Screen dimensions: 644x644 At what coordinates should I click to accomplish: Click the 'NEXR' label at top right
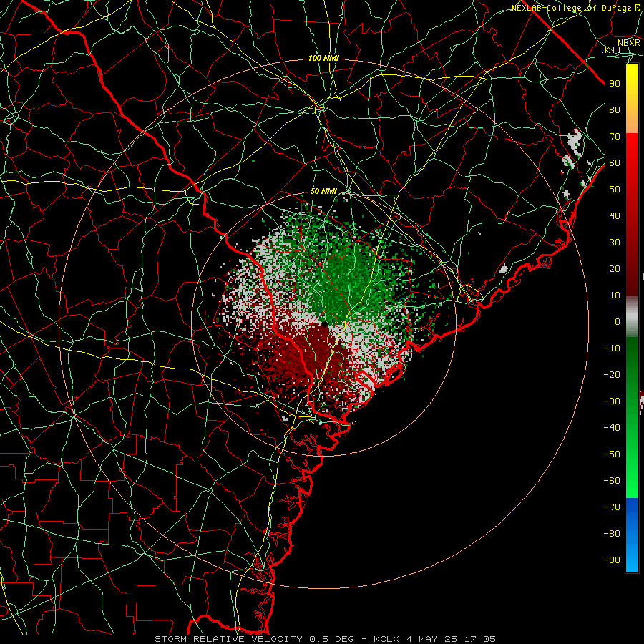click(x=629, y=43)
